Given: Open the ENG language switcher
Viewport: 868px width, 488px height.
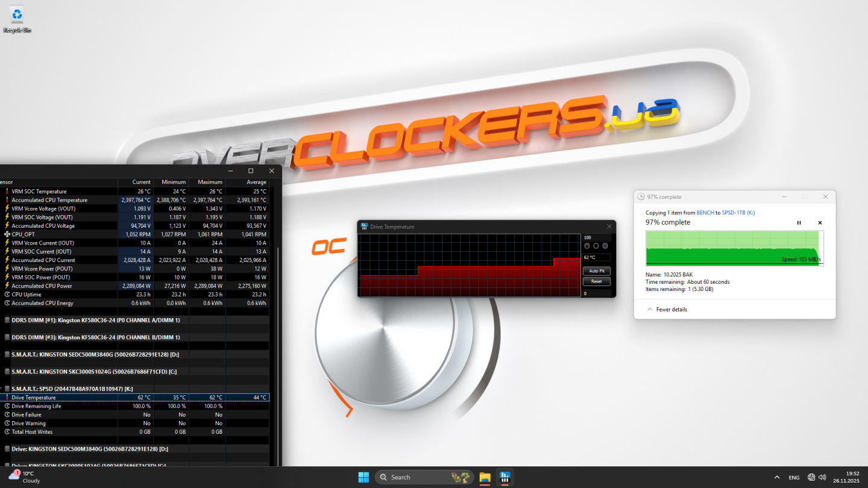Looking at the screenshot, I should [794, 477].
